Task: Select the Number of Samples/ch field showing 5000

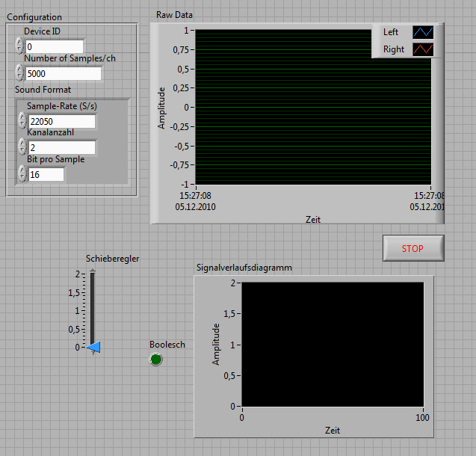Action: (63, 73)
